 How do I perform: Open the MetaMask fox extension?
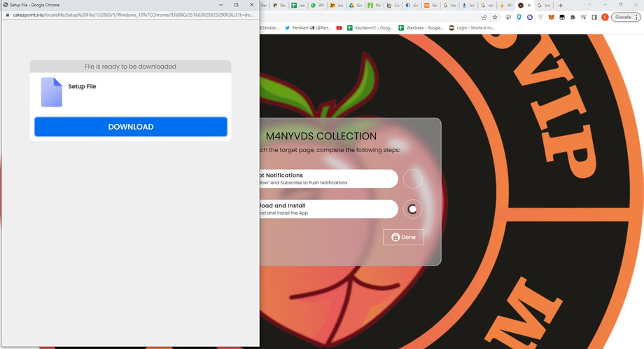tap(550, 17)
